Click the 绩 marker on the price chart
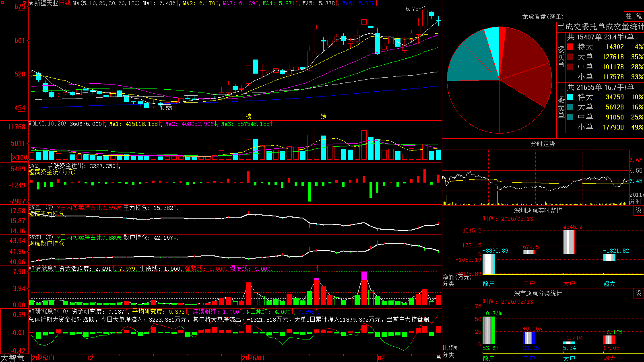The image size is (644, 362). [x=323, y=116]
